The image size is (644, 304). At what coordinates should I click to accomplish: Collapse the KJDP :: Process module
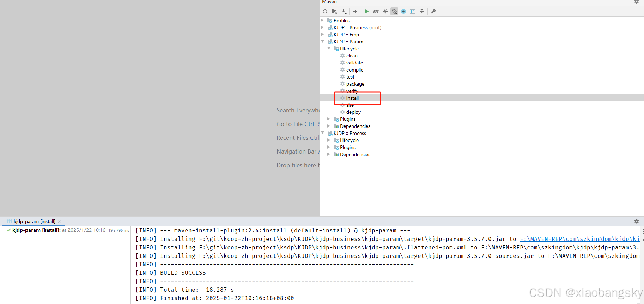[322, 133]
